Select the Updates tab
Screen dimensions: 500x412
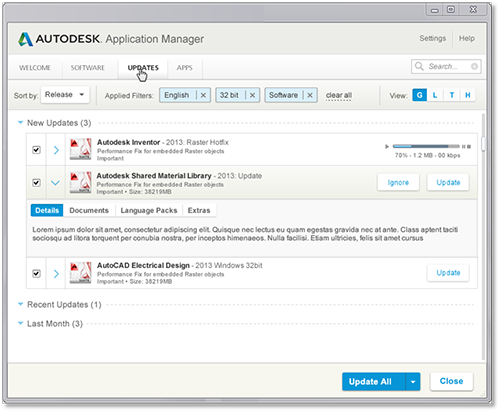(143, 68)
